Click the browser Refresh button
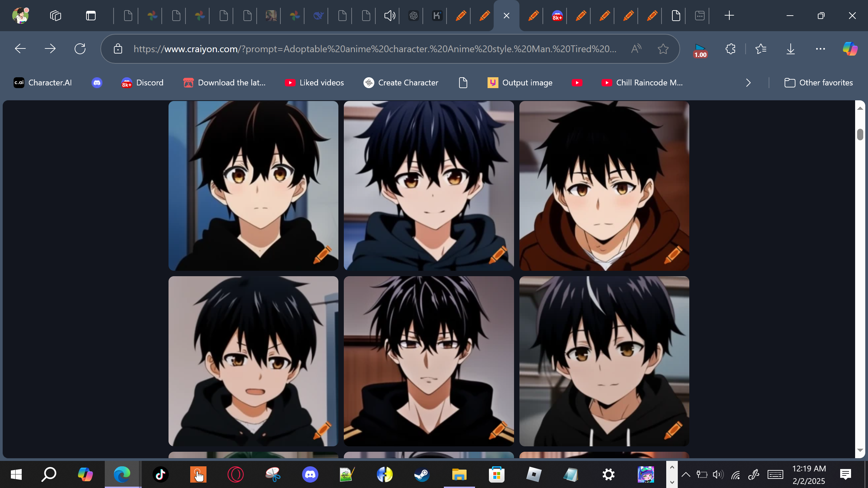Screen dimensions: 868x488 (x=80, y=49)
